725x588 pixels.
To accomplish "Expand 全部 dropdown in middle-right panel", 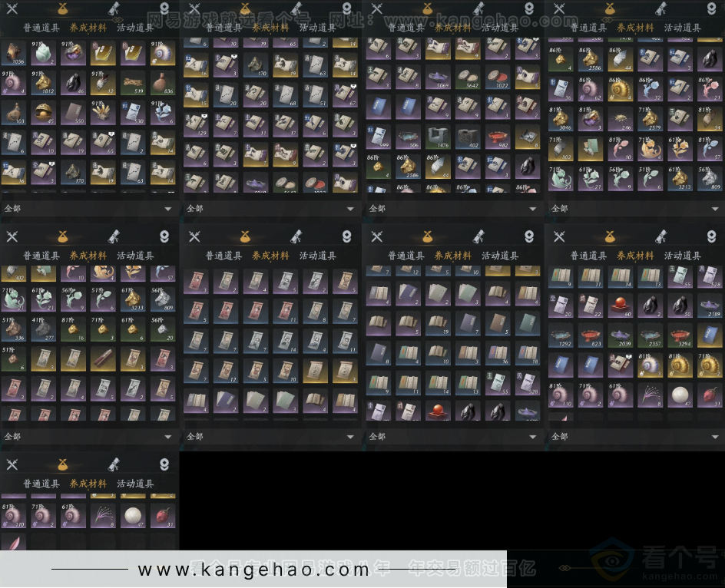I will [x=635, y=436].
